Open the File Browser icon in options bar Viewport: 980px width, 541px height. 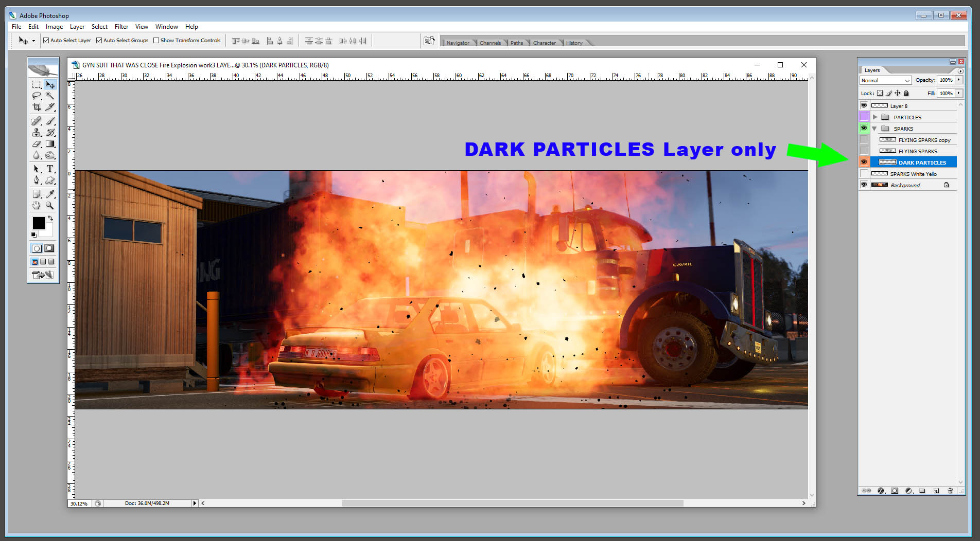coord(429,41)
